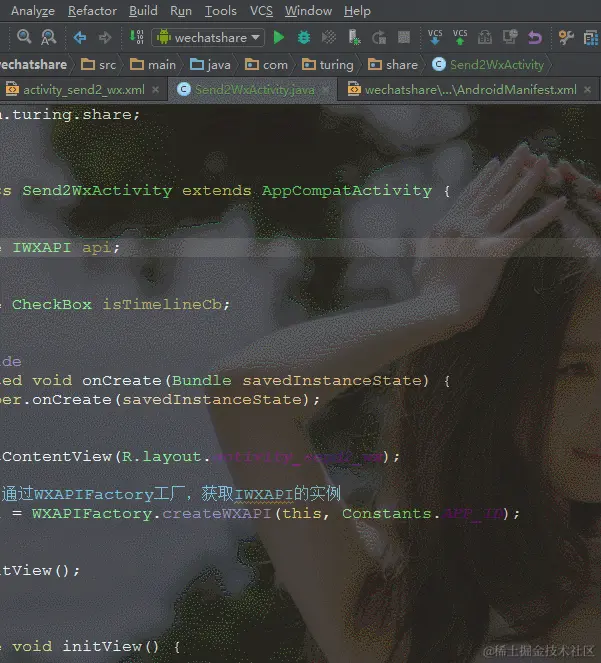This screenshot has height=663, width=601.
Task: Open Settings with the wrench icon
Action: click(x=566, y=38)
